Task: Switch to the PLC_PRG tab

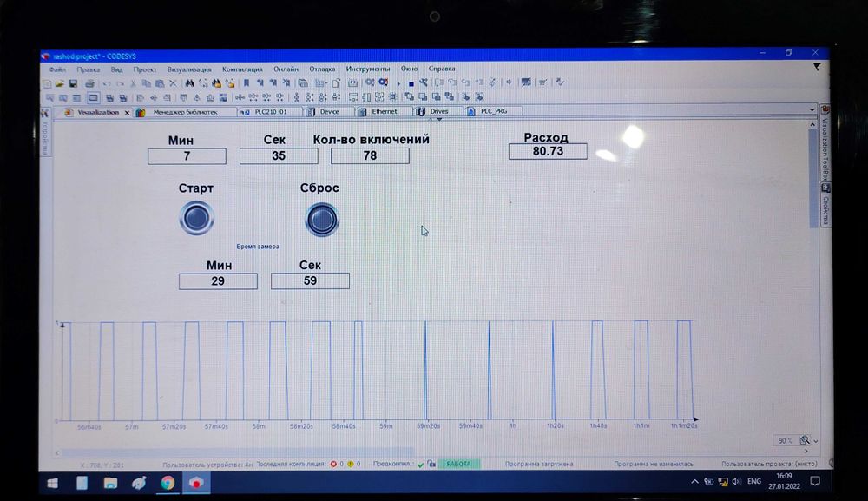Action: point(494,111)
